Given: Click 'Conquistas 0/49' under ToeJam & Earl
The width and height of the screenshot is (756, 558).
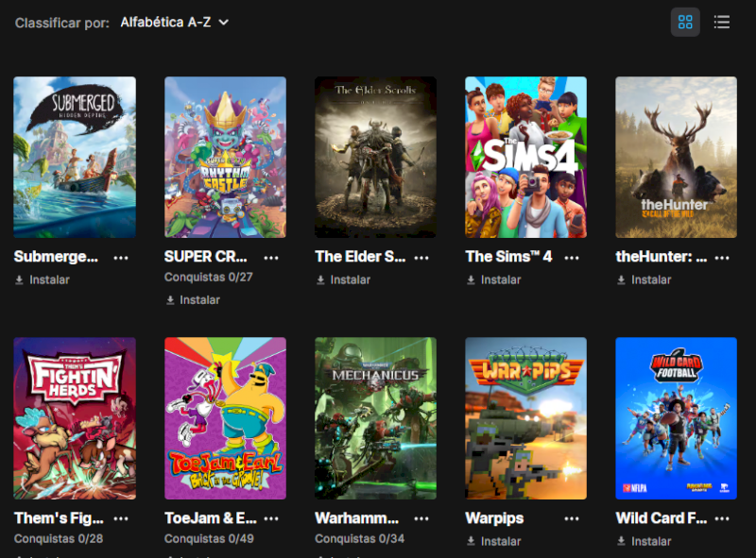Looking at the screenshot, I should [x=209, y=539].
